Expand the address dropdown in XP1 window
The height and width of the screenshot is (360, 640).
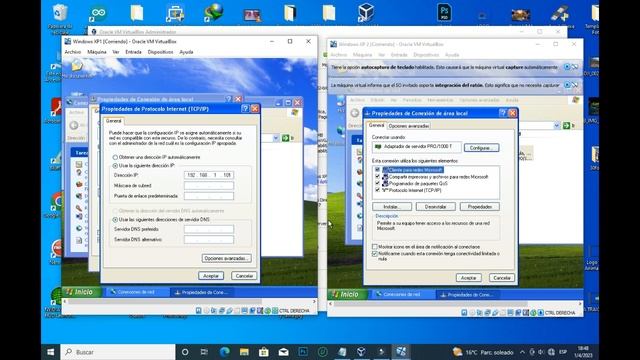[276, 138]
